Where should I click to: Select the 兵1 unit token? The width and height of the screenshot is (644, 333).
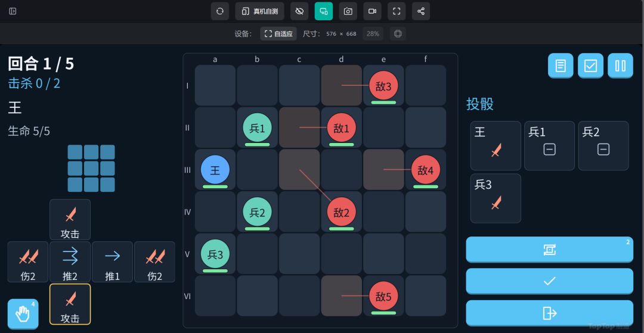coord(257,127)
